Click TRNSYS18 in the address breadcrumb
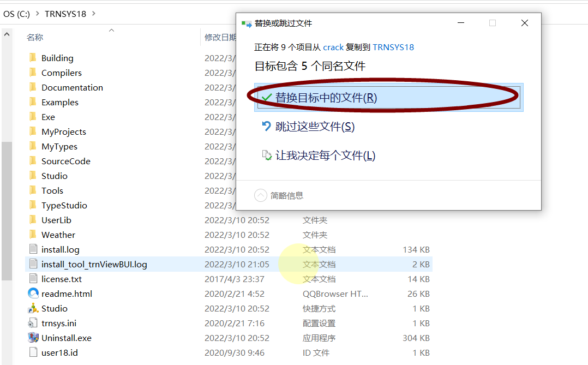The height and width of the screenshot is (365, 588). point(65,14)
